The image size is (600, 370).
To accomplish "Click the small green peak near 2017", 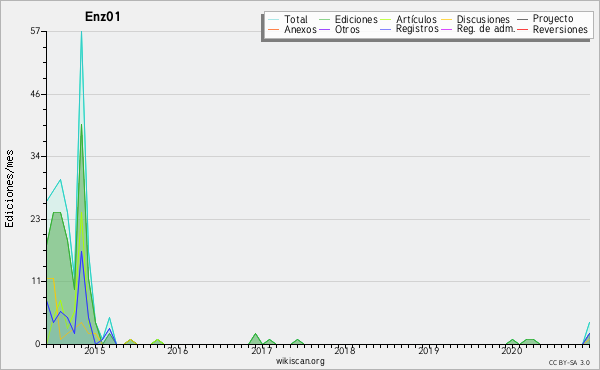I will tap(256, 338).
